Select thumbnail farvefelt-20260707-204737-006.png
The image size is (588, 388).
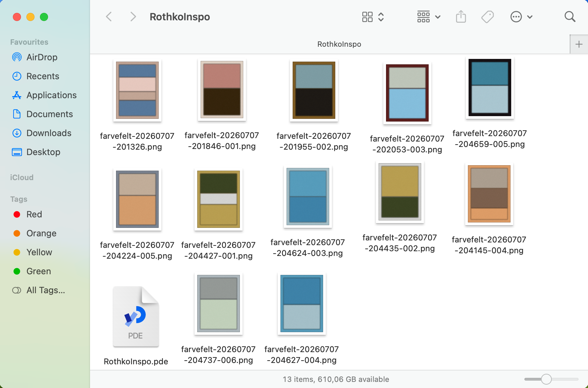(219, 304)
